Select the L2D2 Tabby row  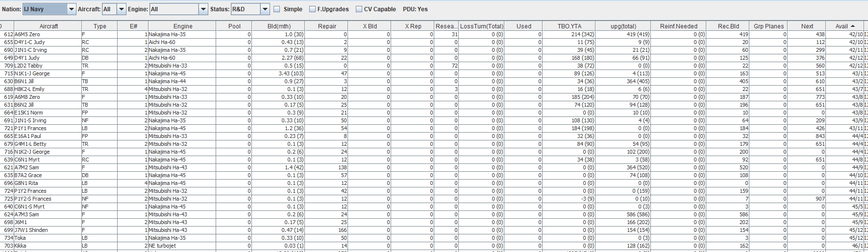434,66
